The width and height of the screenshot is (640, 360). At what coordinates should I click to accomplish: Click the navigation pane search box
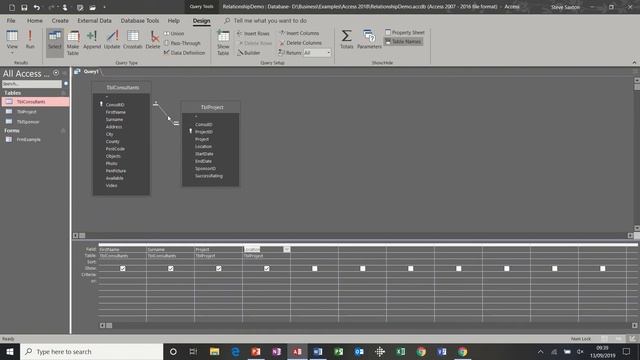coord(32,84)
